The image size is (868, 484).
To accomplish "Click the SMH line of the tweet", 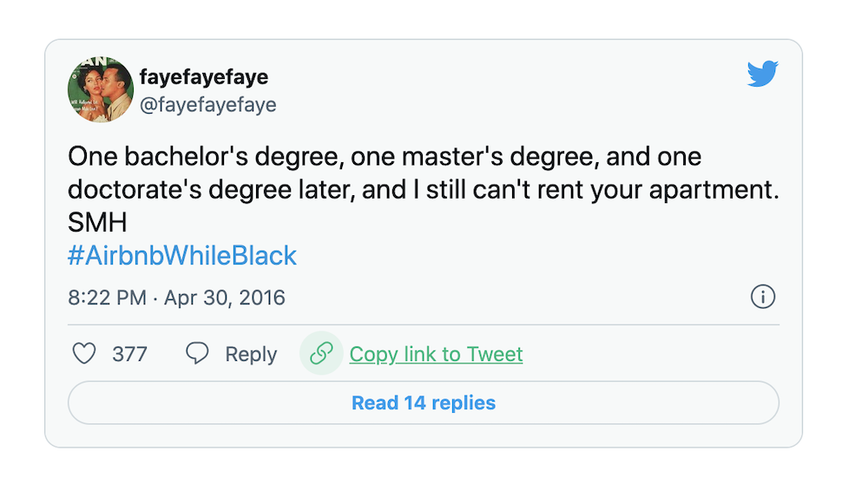I will [x=97, y=222].
